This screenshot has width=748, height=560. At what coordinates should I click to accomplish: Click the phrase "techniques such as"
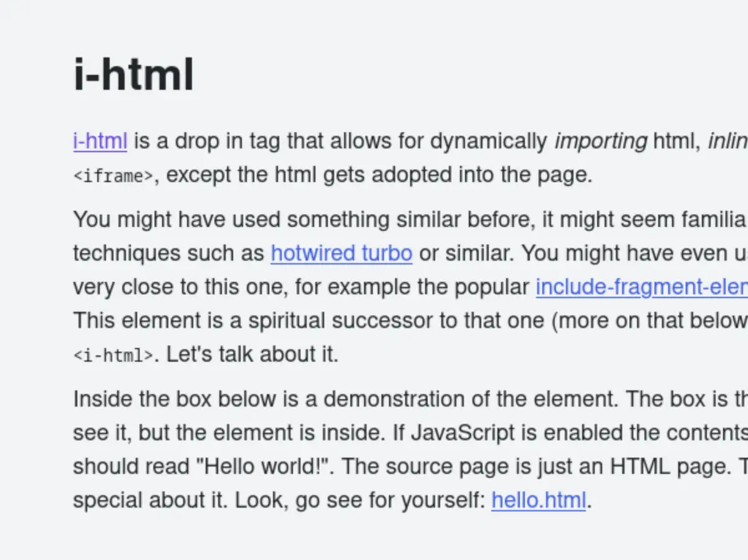click(x=168, y=254)
